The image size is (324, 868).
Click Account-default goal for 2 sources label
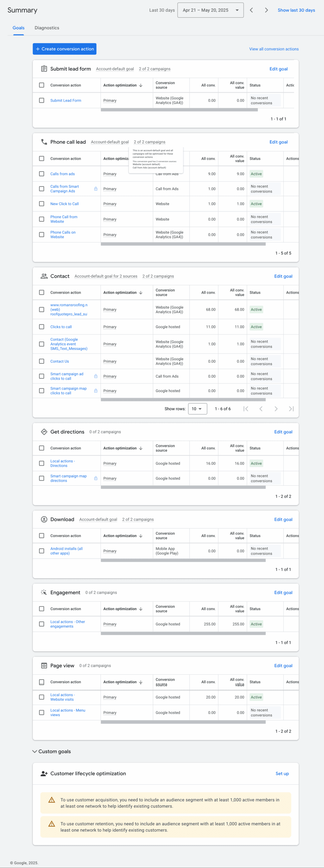coord(106,276)
